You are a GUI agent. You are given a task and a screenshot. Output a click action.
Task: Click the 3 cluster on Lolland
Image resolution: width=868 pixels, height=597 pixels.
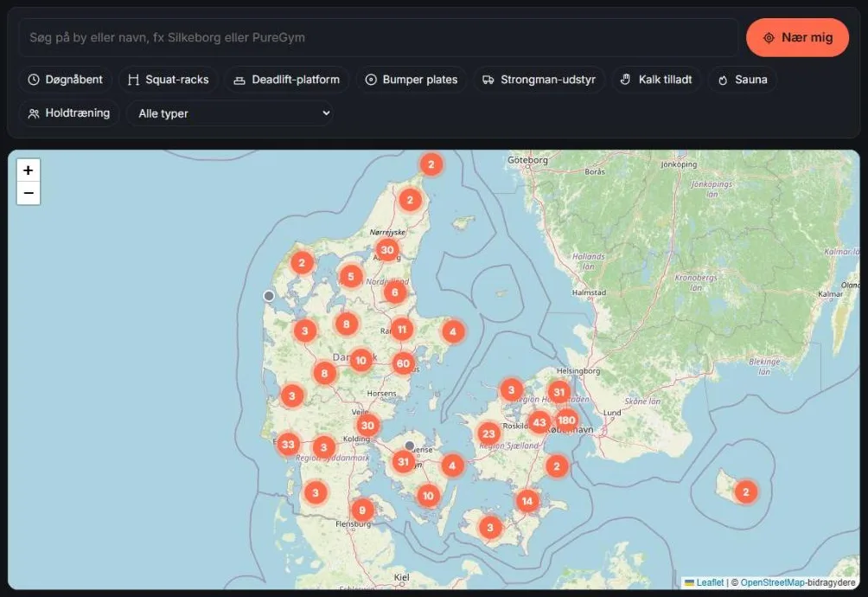490,527
